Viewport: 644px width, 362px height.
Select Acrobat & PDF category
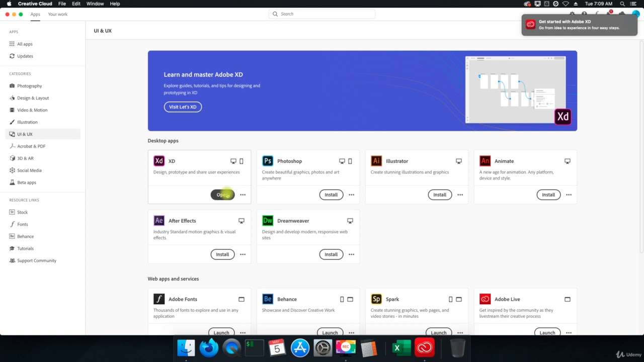[x=43, y=146]
